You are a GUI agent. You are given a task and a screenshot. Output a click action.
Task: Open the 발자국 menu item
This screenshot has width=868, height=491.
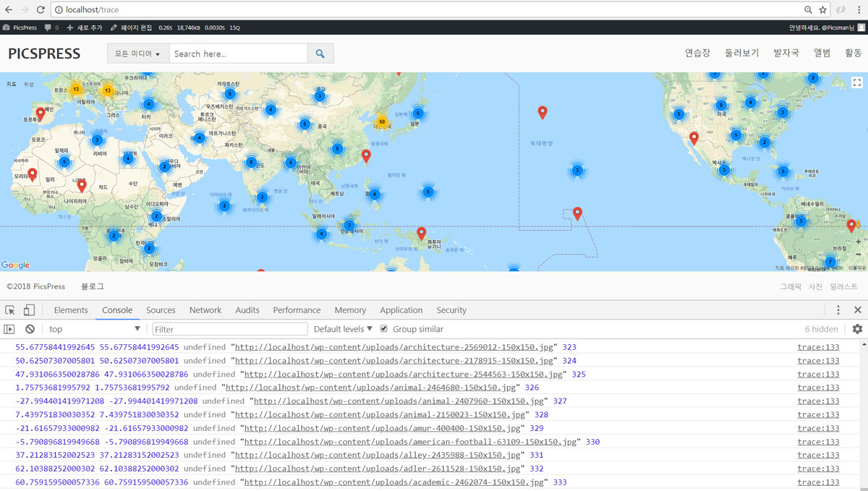[x=786, y=54]
